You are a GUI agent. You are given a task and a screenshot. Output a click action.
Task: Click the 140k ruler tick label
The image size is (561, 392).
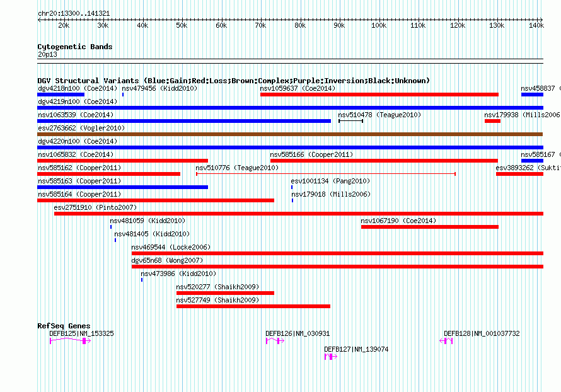536,25
